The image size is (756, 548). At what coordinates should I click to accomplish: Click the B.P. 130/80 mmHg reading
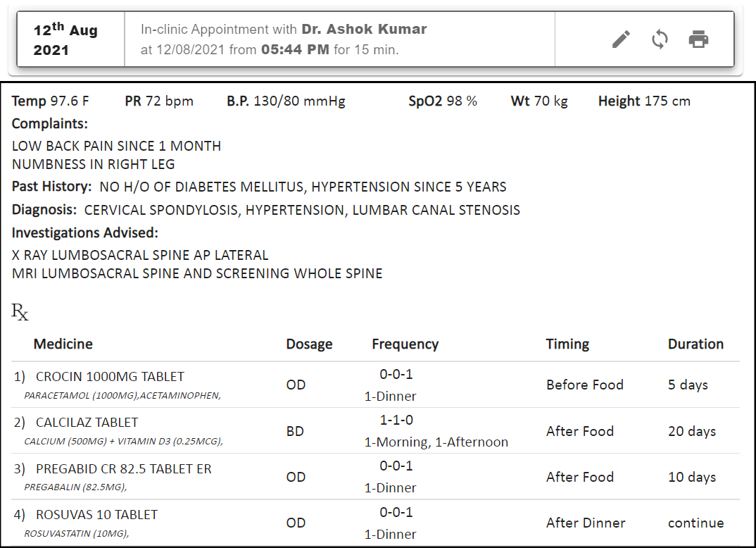point(286,101)
